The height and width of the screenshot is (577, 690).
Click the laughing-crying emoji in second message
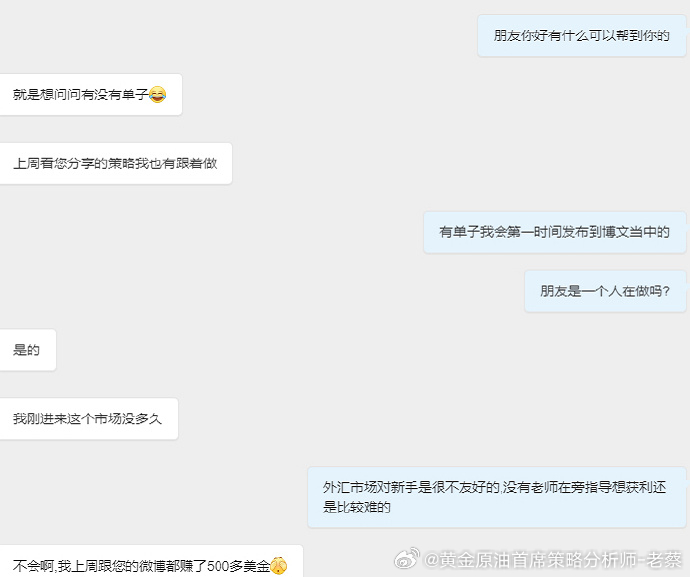click(x=157, y=94)
